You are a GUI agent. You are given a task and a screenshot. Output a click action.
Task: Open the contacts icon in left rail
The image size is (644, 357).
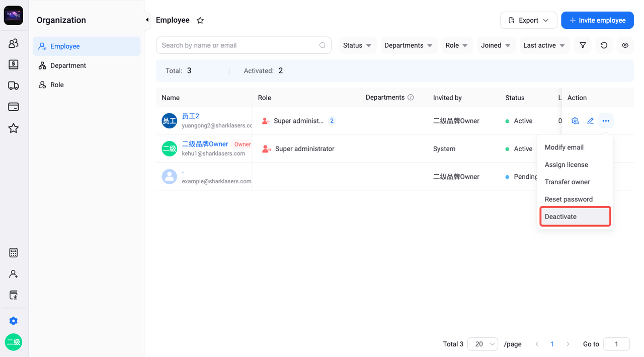tap(14, 43)
